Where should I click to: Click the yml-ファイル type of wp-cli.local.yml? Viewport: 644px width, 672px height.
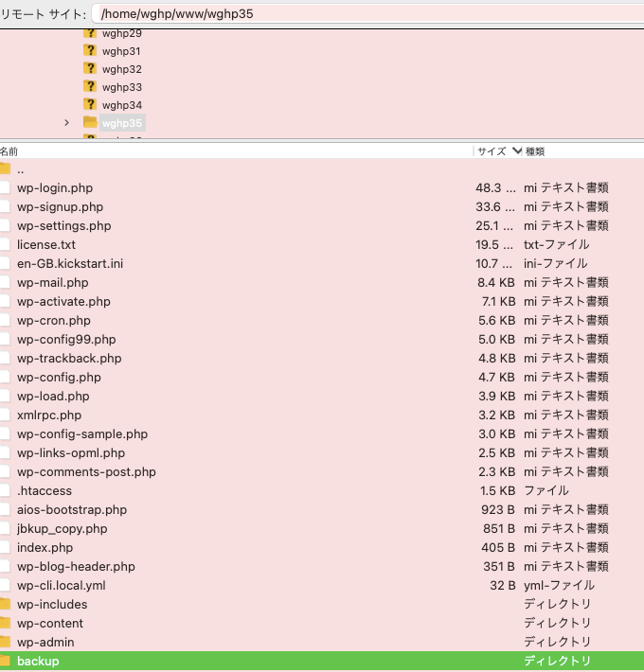(x=559, y=586)
